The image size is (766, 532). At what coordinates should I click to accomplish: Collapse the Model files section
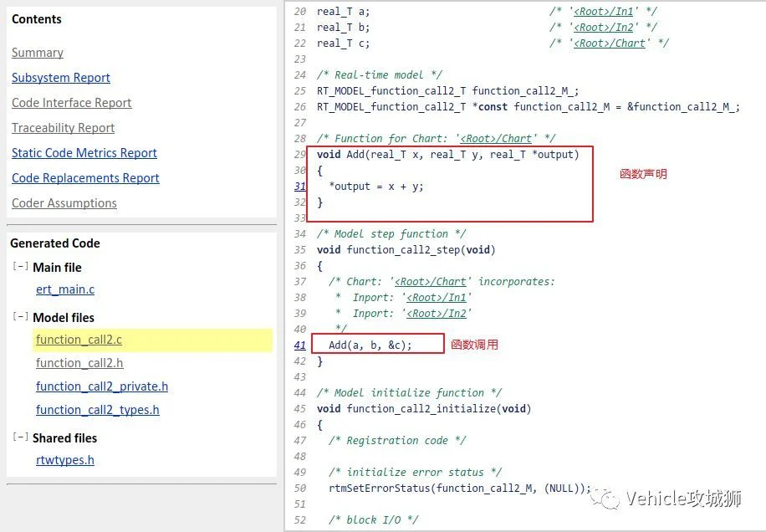pos(20,316)
